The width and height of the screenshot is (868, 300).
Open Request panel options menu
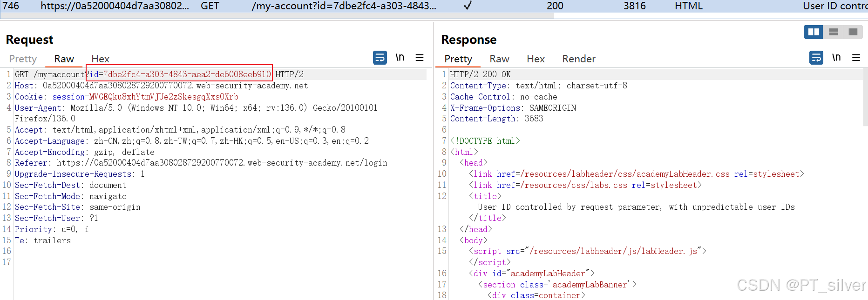[x=420, y=58]
